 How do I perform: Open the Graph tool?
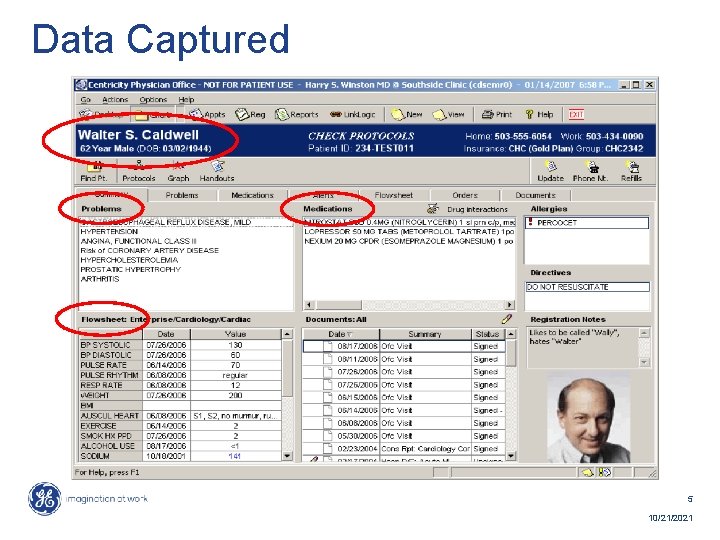click(178, 171)
